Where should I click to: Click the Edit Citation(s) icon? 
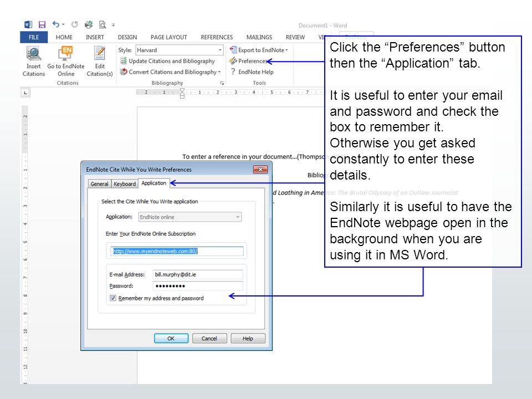point(100,54)
